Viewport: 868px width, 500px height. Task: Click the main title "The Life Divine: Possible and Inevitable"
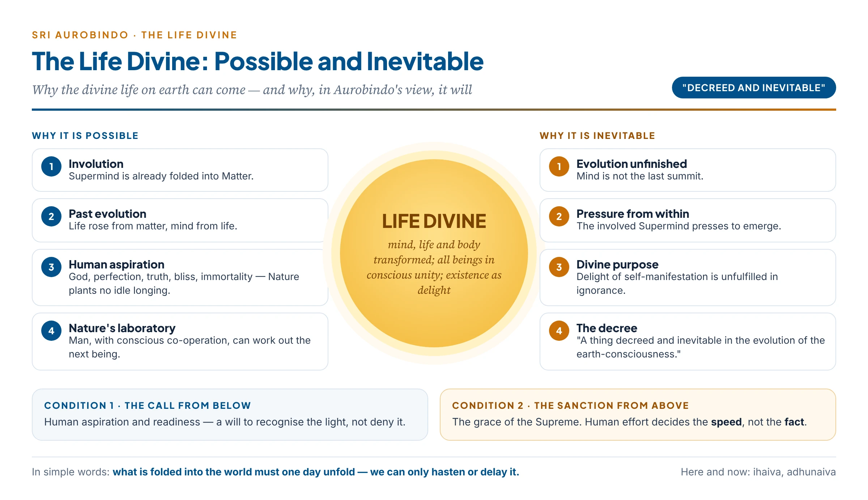click(258, 61)
